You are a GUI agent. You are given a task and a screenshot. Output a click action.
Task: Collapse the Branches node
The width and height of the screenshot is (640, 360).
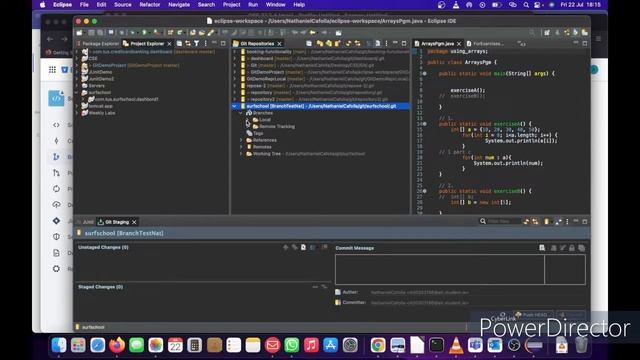[x=241, y=113]
